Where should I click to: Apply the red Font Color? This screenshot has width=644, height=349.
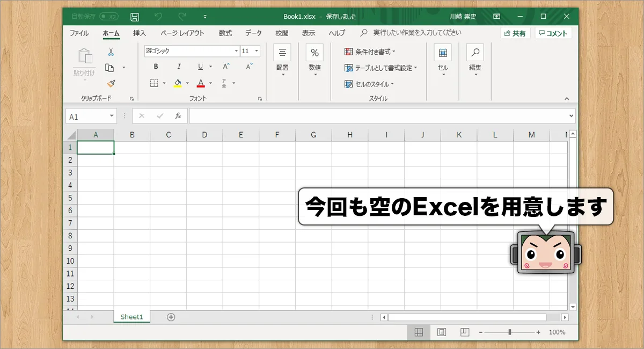201,83
